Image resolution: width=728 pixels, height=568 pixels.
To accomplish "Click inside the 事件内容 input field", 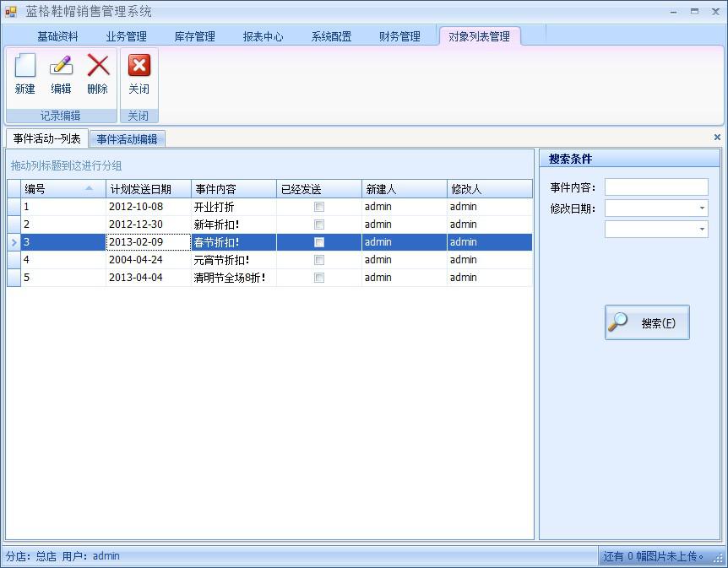I will click(x=656, y=187).
